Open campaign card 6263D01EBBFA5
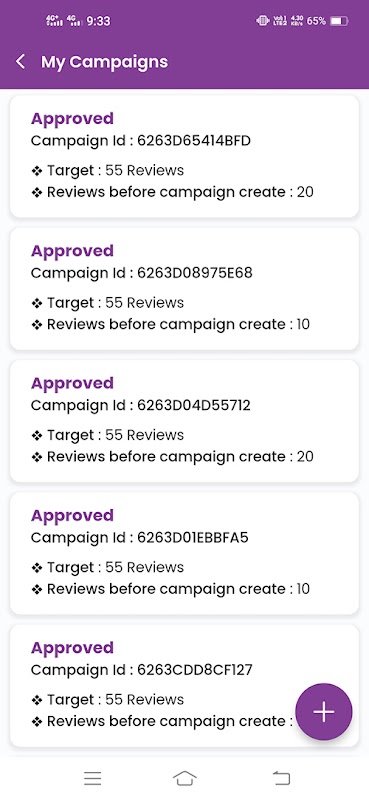 [184, 553]
